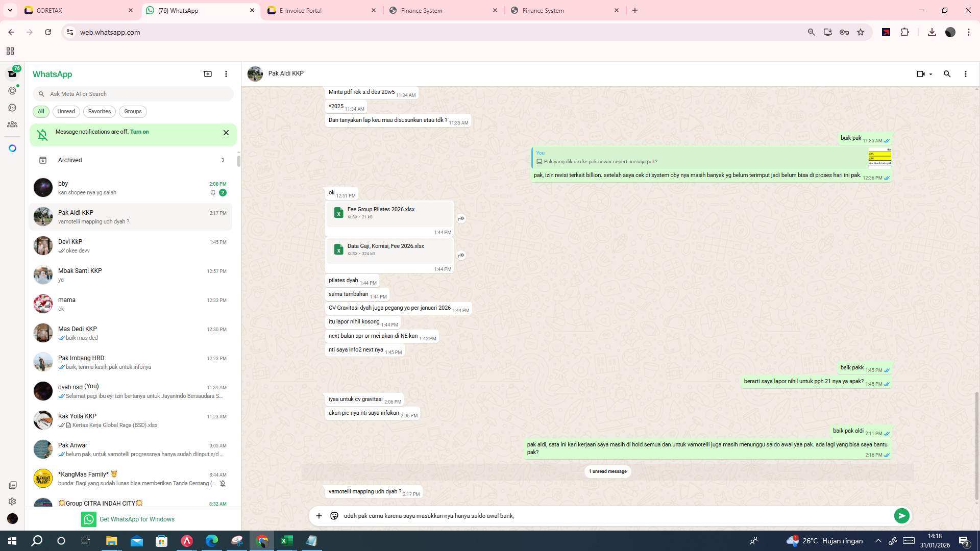Open the browser tab search dropdown

[x=9, y=10]
